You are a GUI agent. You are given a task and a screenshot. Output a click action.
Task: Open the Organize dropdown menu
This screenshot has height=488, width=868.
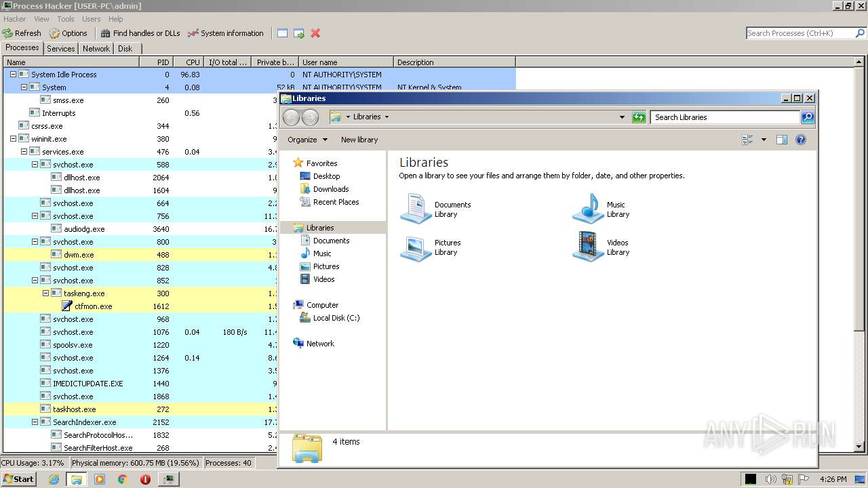307,140
